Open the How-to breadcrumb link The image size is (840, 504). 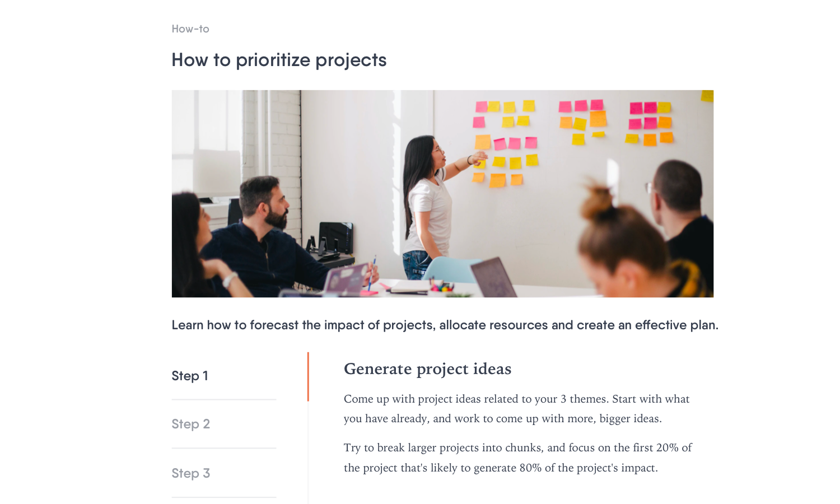click(190, 29)
